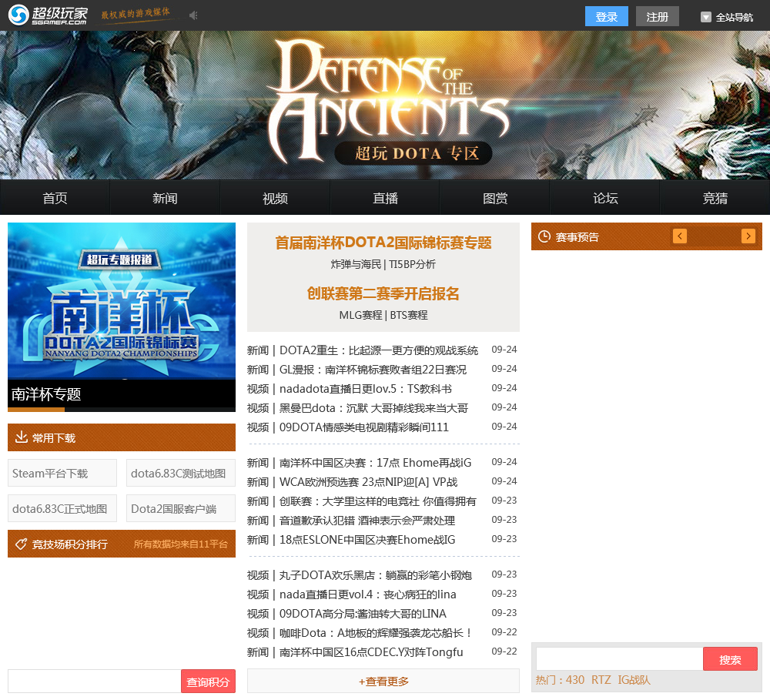This screenshot has width=770, height=700.
Task: Open 丸子DOTA欢乐黑店 video link
Action: point(376,575)
